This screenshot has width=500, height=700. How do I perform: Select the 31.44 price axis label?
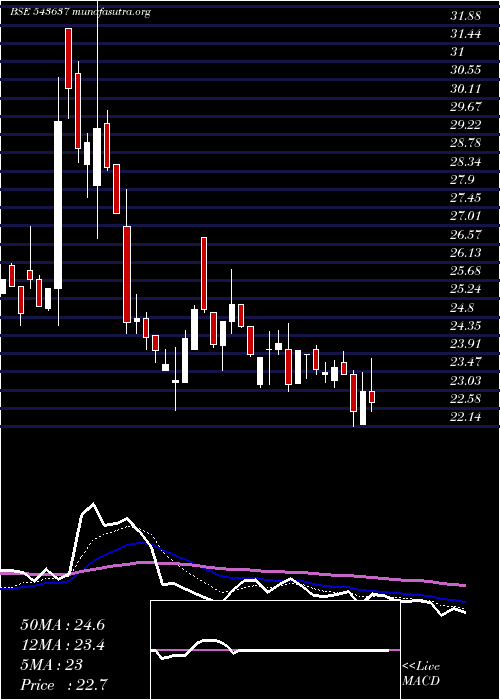coord(466,33)
